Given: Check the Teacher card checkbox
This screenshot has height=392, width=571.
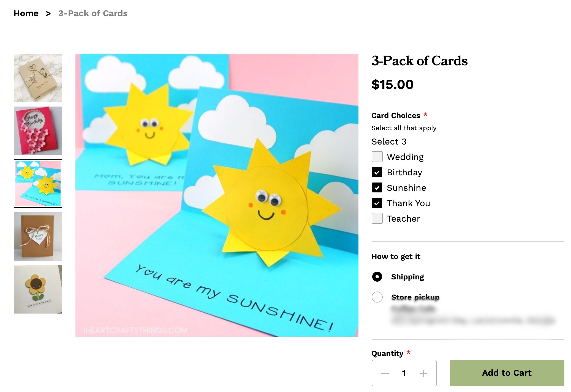Looking at the screenshot, I should click(x=377, y=219).
